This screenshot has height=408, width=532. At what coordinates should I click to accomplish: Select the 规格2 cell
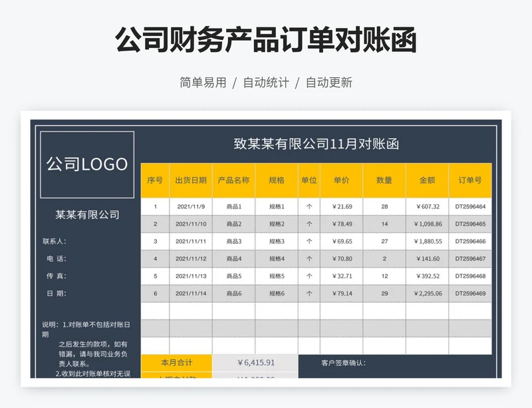pyautogui.click(x=277, y=224)
